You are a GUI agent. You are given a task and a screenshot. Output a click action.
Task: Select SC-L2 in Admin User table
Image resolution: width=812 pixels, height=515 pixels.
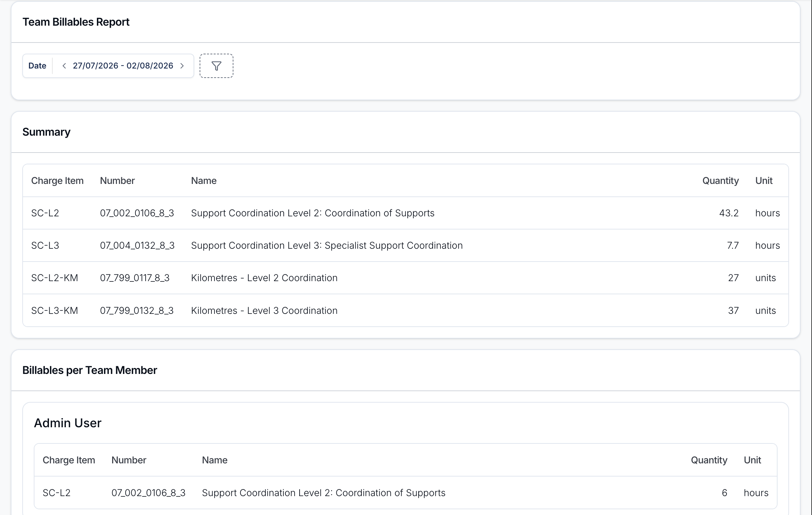[x=56, y=493]
